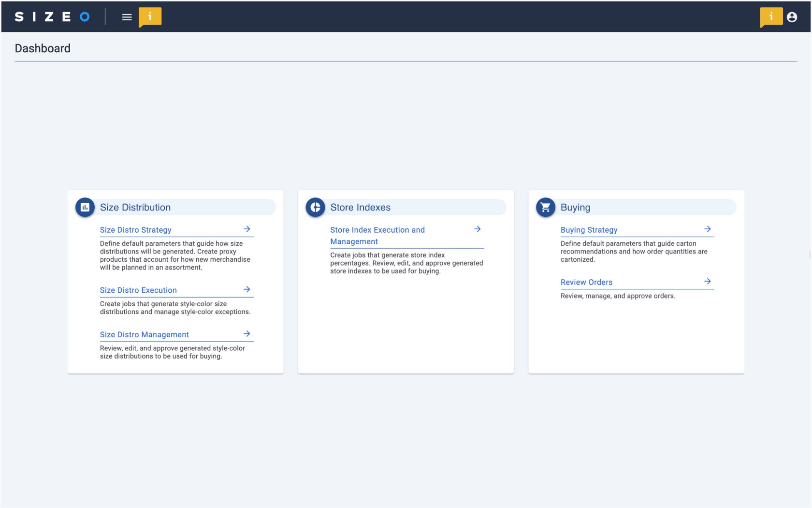Viewport: 812px width, 508px height.
Task: Open the Review Orders link
Action: [586, 282]
